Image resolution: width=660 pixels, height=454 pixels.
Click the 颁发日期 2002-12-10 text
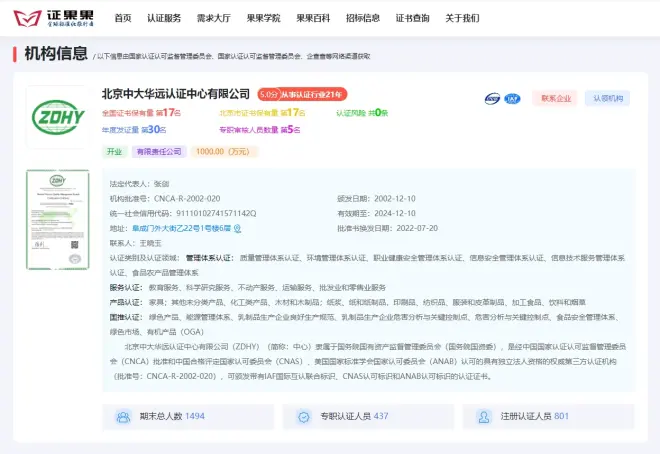376,199
